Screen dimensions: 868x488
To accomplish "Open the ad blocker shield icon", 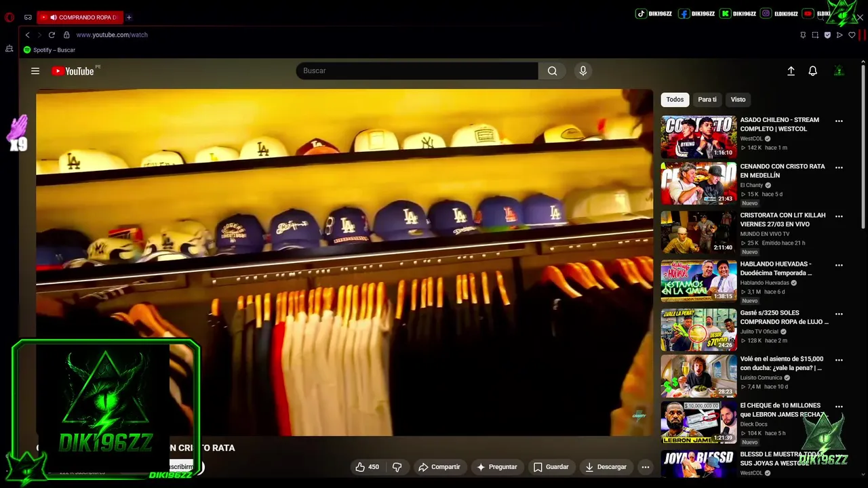I will coord(827,35).
